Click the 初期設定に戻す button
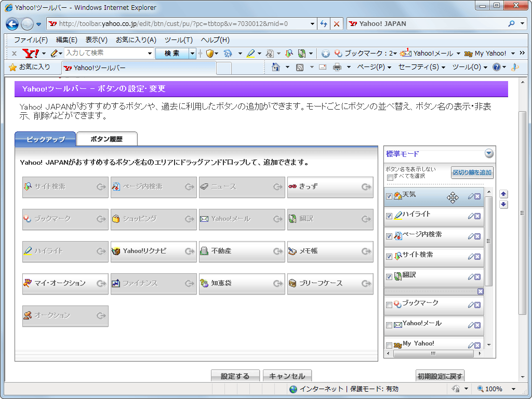 pyautogui.click(x=440, y=376)
